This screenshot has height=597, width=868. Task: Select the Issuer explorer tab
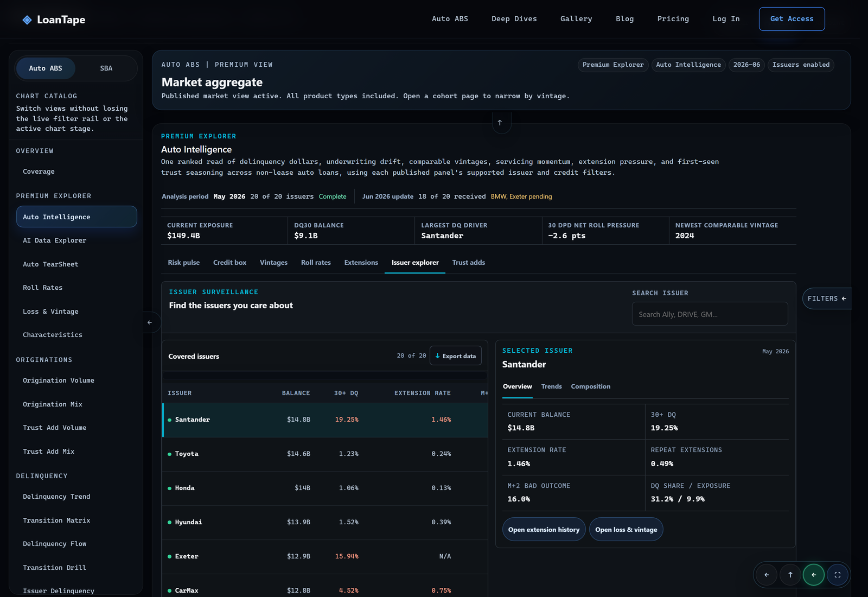(x=415, y=263)
